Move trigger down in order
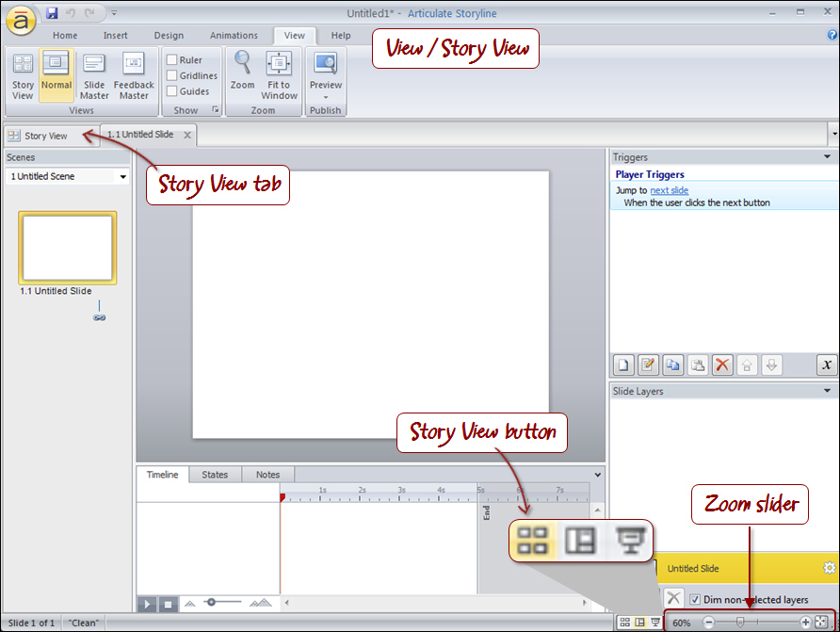This screenshot has height=632, width=840. 771,365
